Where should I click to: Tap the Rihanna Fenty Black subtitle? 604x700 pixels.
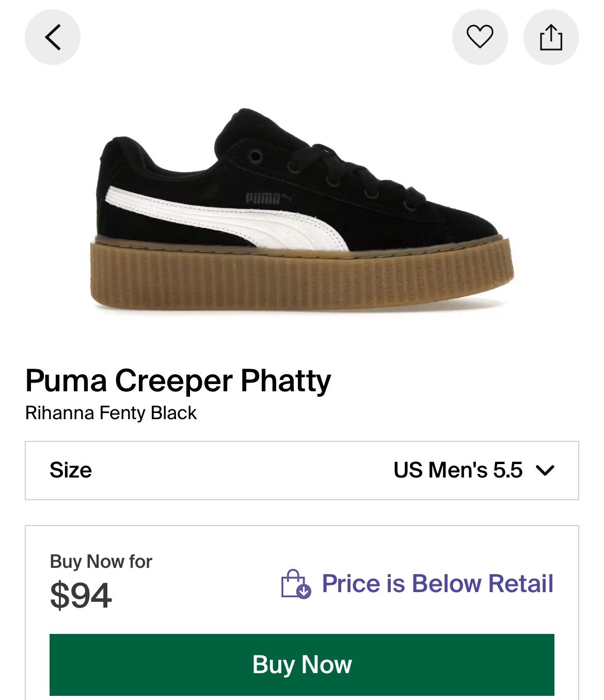tap(111, 413)
